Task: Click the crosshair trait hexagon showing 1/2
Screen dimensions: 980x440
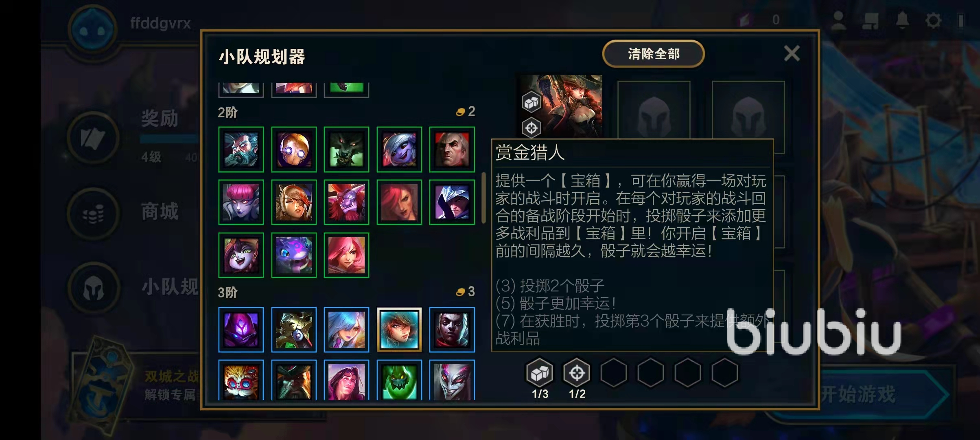Action: point(577,372)
